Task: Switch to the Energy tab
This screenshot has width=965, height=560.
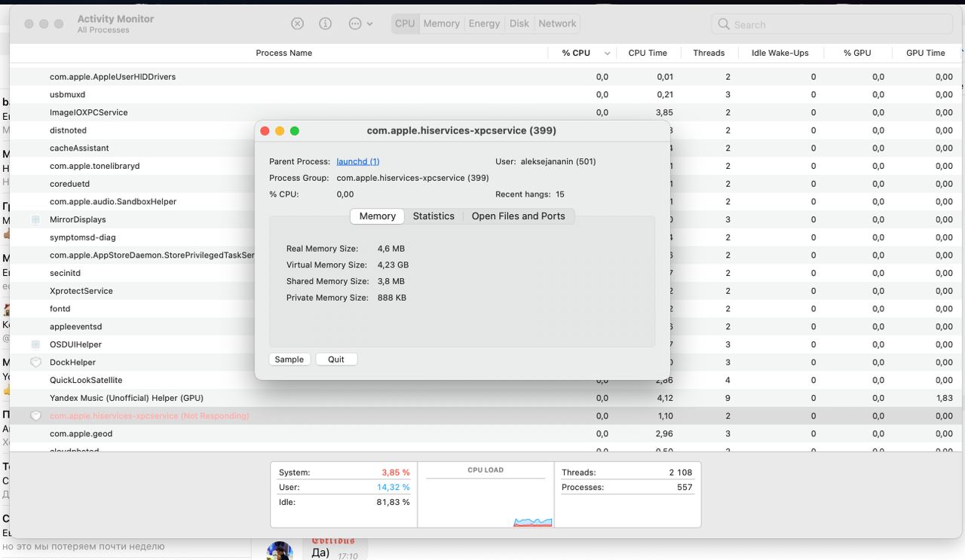Action: point(484,23)
